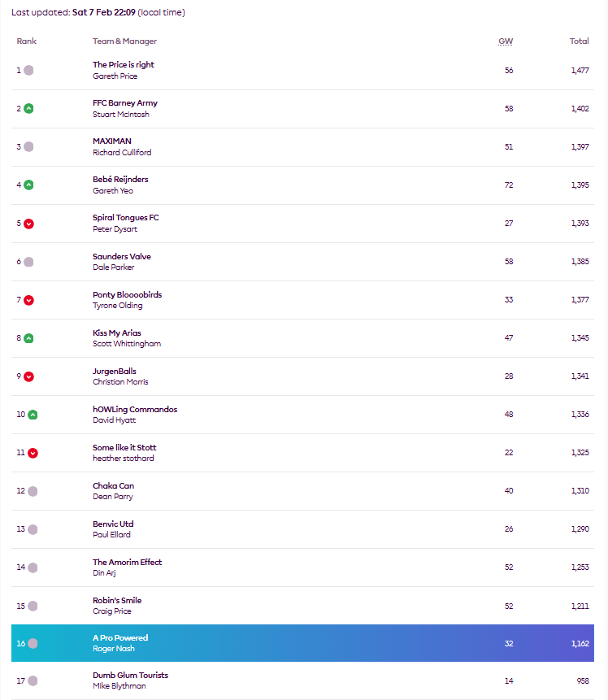Open Saunders Valve team page
This screenshot has height=700, width=608.
[x=121, y=257]
